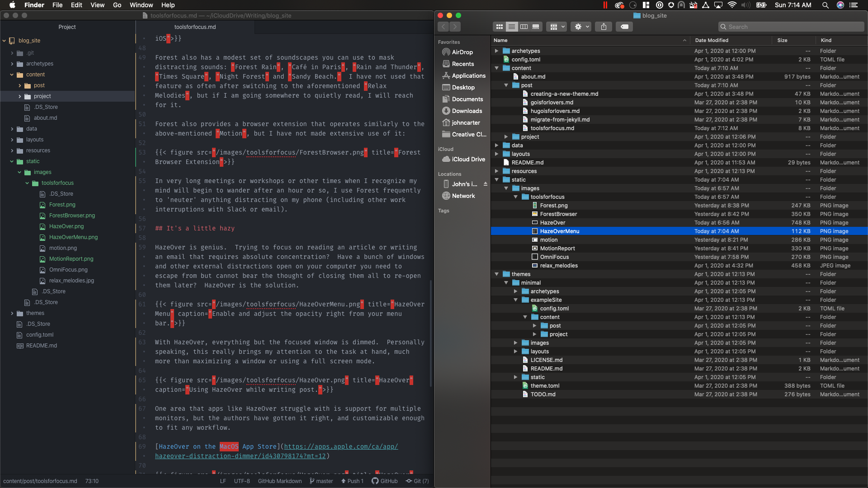This screenshot has width=868, height=488.
Task: Expand the project folder in editor tree
Action: click(x=20, y=96)
